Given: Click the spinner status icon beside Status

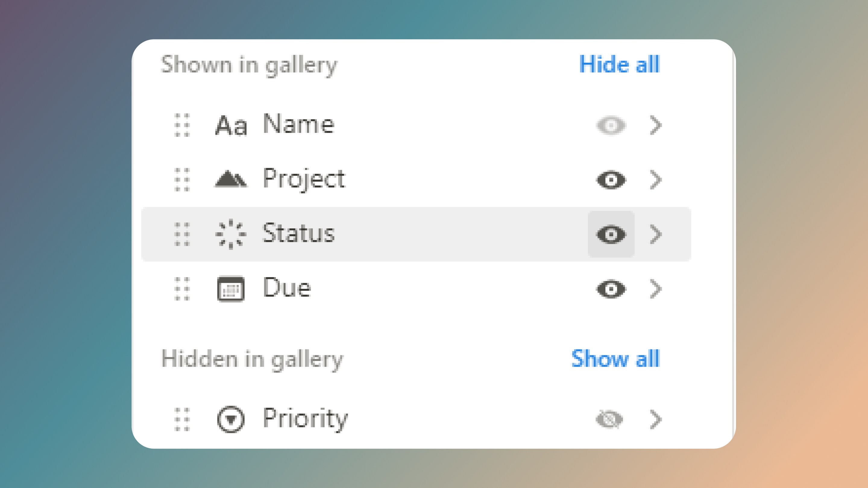Looking at the screenshot, I should point(231,234).
